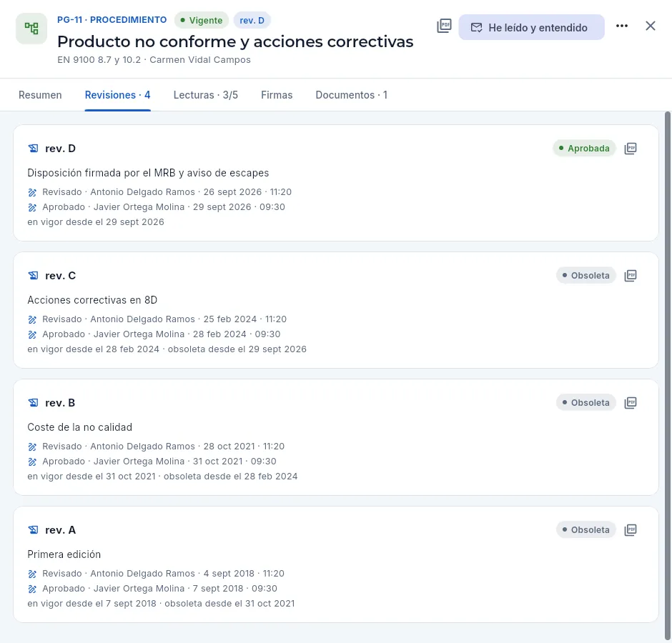The height and width of the screenshot is (643, 672).
Task: Click signature icon beside 'Aprobado' 28 feb 2024
Action: [x=32, y=334]
